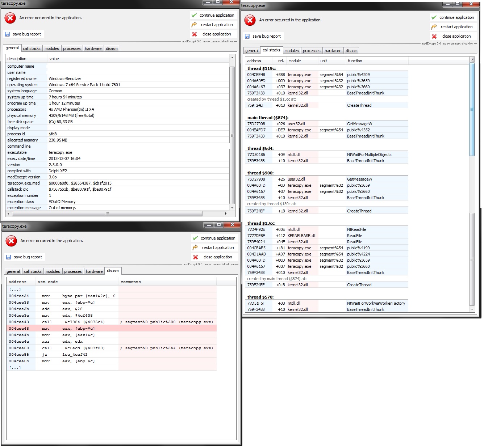
Task: Open the modules tab in the top-left window
Action: [x=52, y=48]
